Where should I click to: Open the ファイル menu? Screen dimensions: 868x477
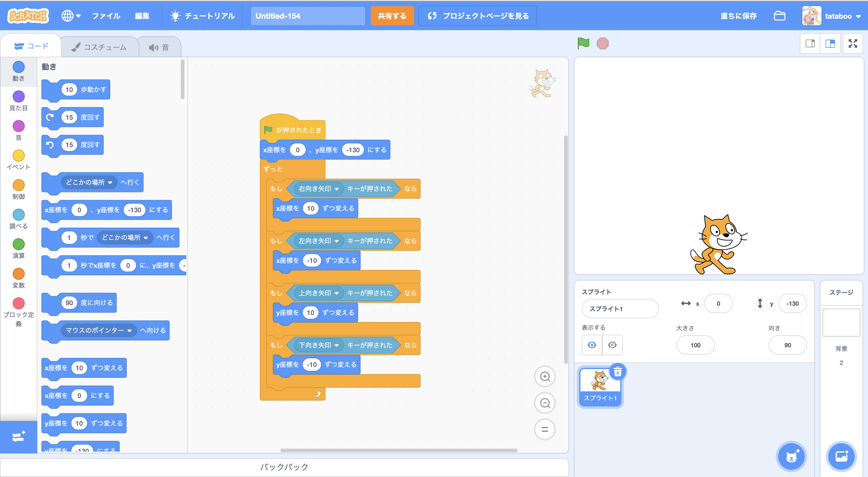tap(106, 16)
